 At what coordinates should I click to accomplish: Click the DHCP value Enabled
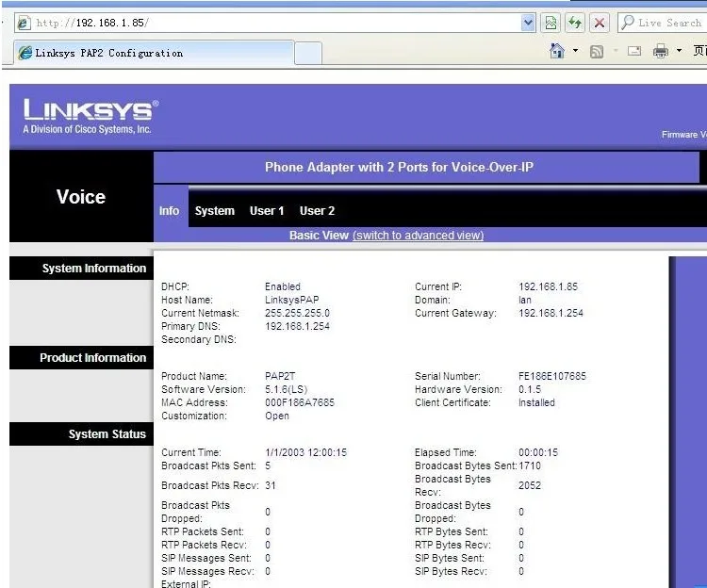point(283,286)
